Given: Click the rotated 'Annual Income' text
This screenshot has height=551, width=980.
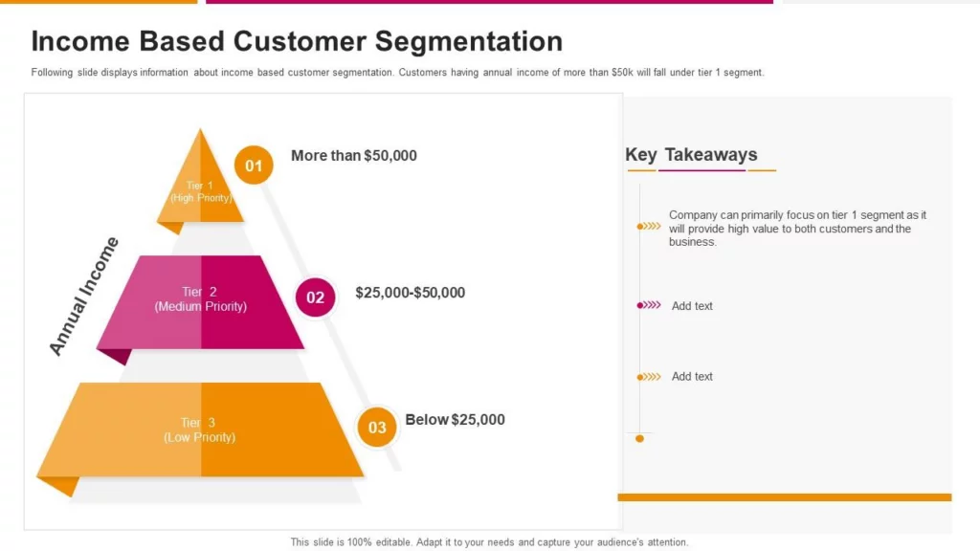Looking at the screenshot, I should point(84,297).
